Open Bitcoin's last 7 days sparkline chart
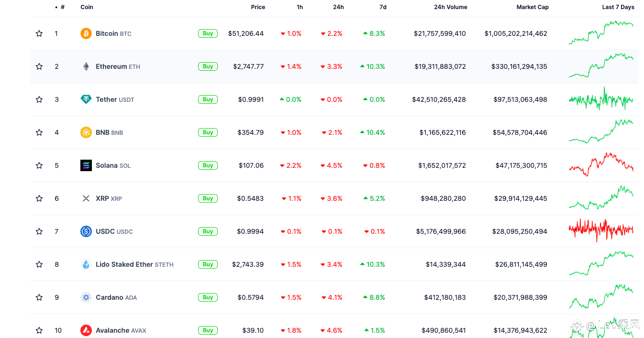The image size is (644, 338). [601, 33]
